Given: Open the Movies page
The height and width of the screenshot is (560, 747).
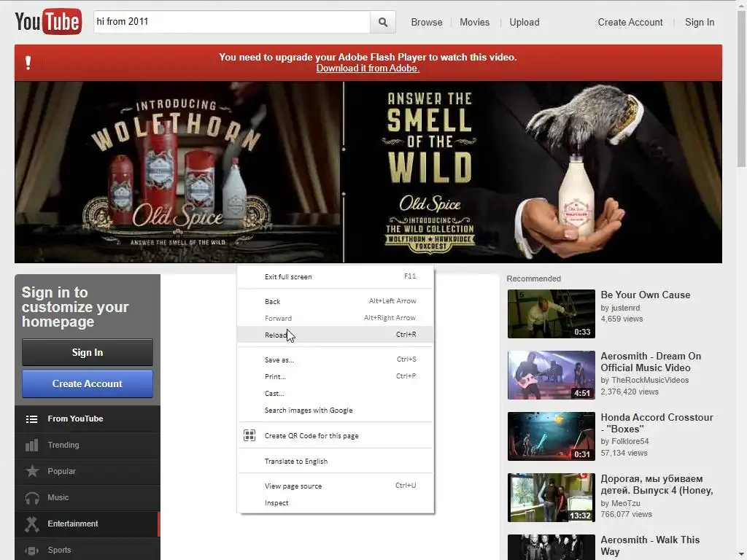Looking at the screenshot, I should point(474,23).
